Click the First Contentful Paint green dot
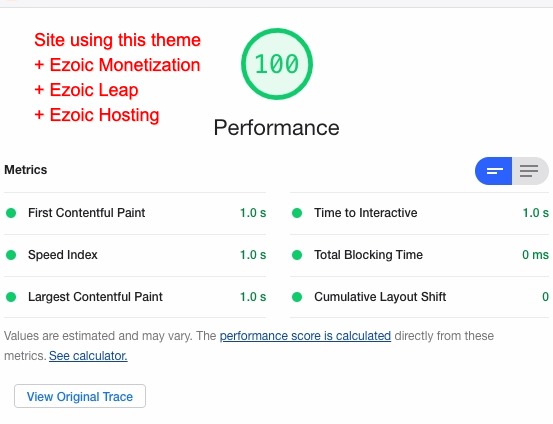Image resolution: width=553 pixels, height=424 pixels. point(11,213)
